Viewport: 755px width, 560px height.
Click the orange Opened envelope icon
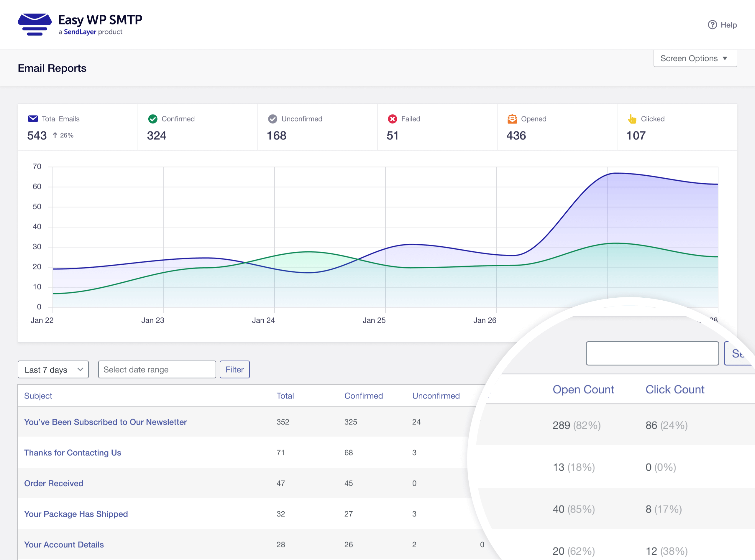pyautogui.click(x=512, y=119)
